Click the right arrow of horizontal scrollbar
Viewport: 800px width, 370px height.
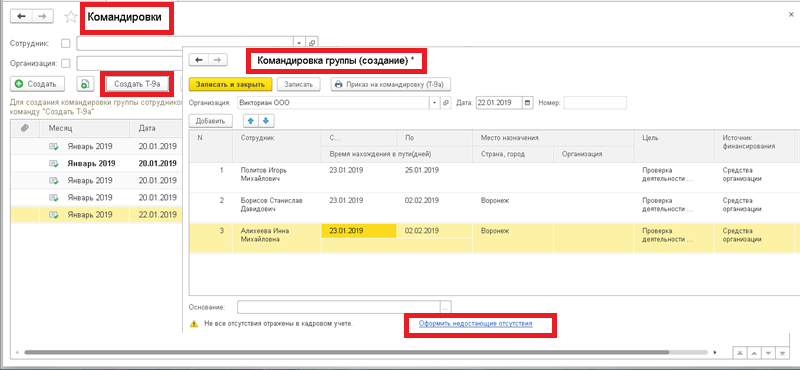715,352
